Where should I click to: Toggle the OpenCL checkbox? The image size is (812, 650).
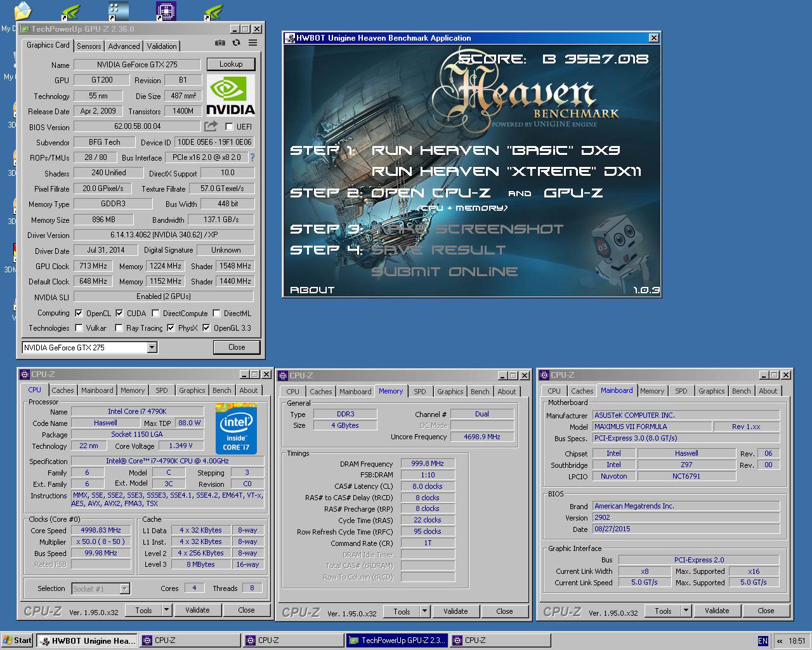click(x=79, y=313)
